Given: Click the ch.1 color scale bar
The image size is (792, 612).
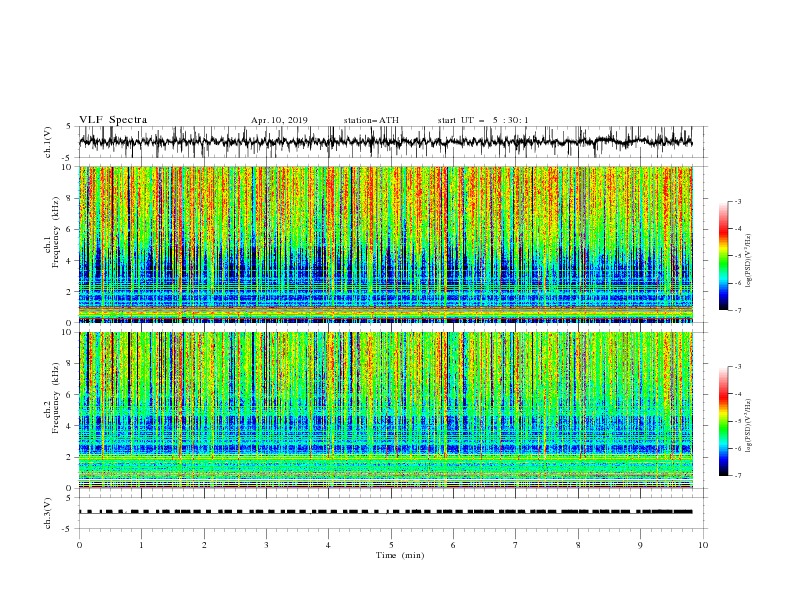Looking at the screenshot, I should 723,256.
